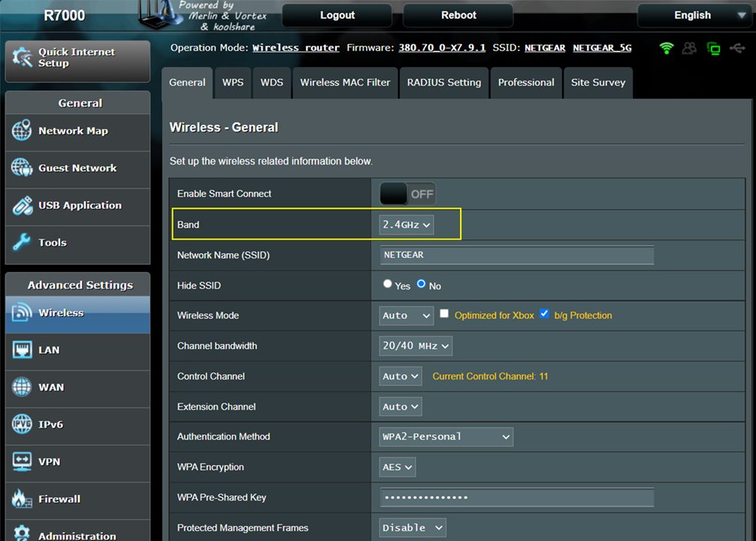Click the Network Name (SSID) input field

[517, 255]
